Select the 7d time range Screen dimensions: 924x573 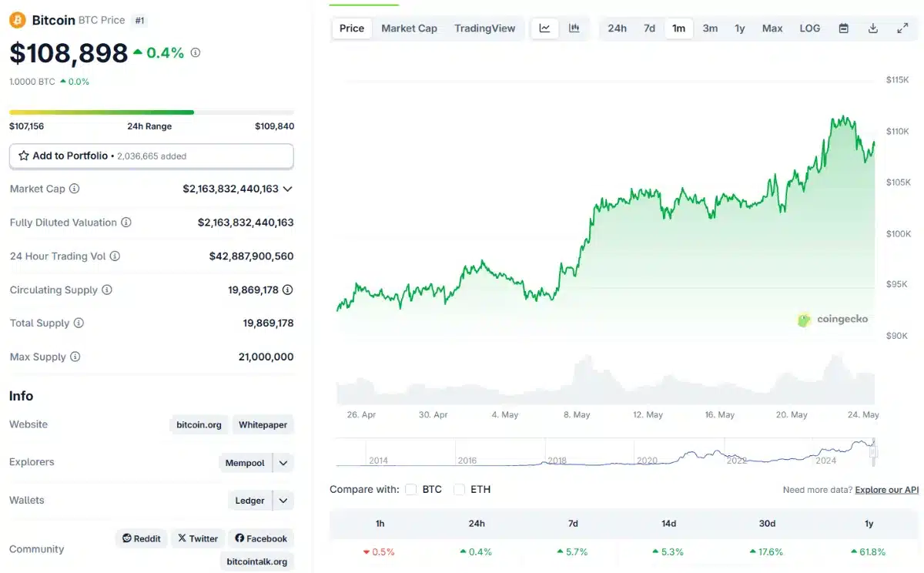pyautogui.click(x=649, y=28)
